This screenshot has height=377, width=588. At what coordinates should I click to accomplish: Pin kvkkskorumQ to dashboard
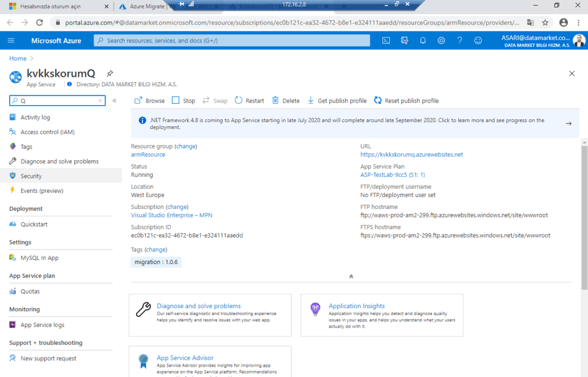pyautogui.click(x=110, y=73)
